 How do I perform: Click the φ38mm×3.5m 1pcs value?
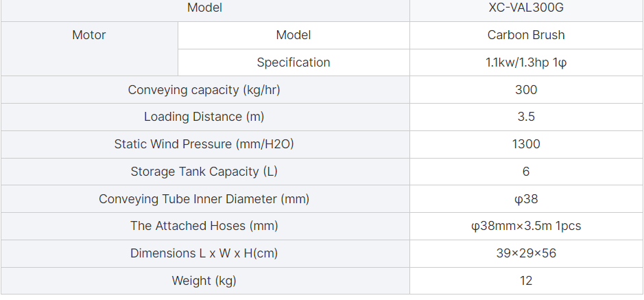[526, 226]
